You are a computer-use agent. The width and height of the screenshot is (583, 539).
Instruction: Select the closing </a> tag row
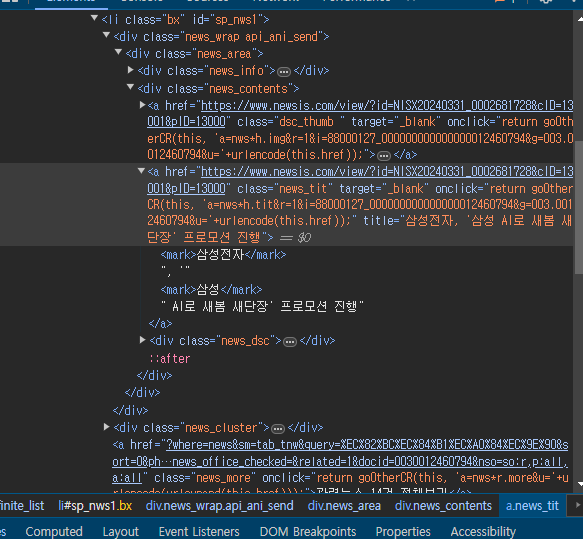pyautogui.click(x=160, y=323)
